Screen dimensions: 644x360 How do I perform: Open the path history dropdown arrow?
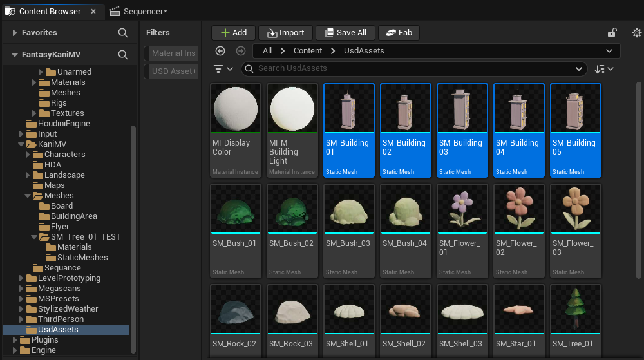[609, 51]
